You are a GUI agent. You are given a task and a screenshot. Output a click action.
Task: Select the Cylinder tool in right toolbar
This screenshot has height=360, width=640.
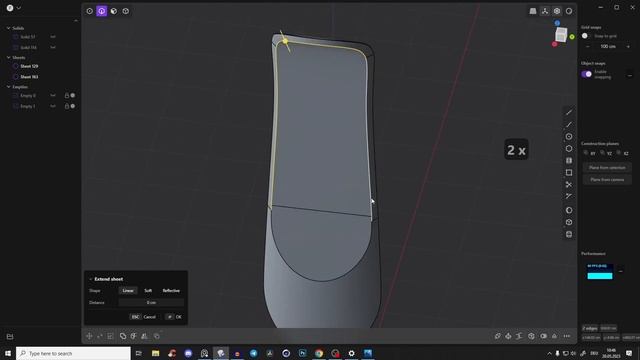569,234
